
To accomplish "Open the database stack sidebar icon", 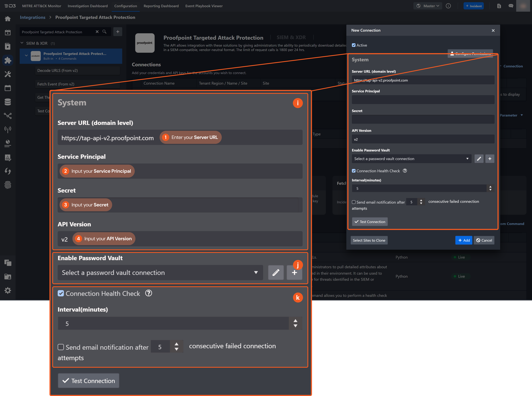I will pyautogui.click(x=8, y=102).
